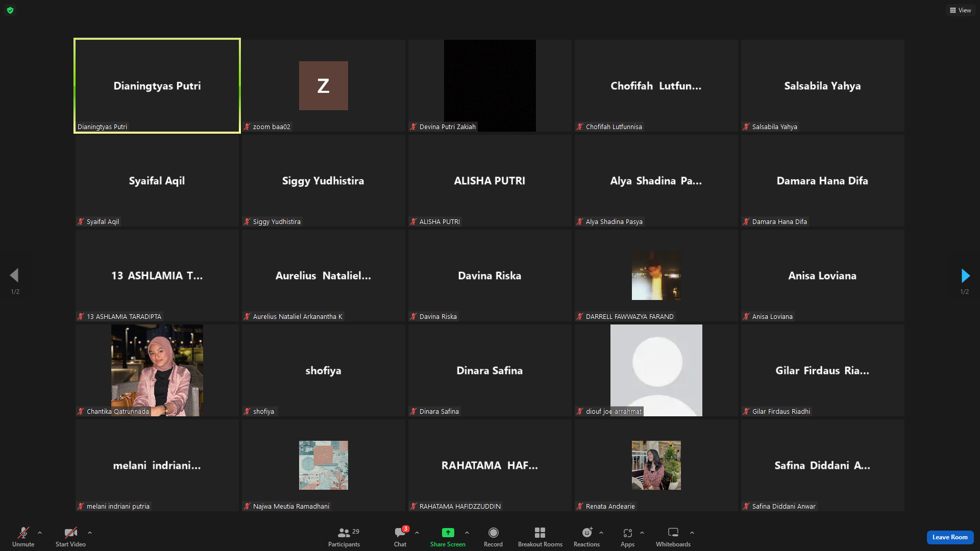Select Chantika Qatrunnada's profile photo tile
980x551 pixels.
click(157, 370)
